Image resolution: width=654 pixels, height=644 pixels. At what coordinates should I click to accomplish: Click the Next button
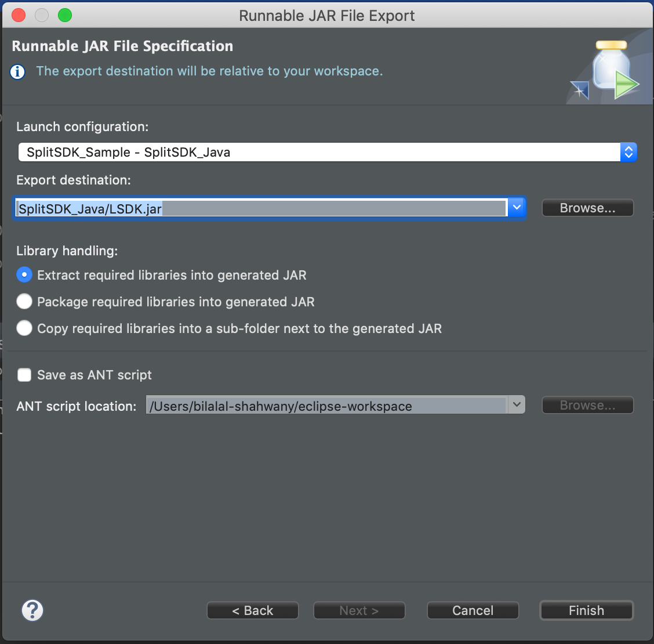359,610
